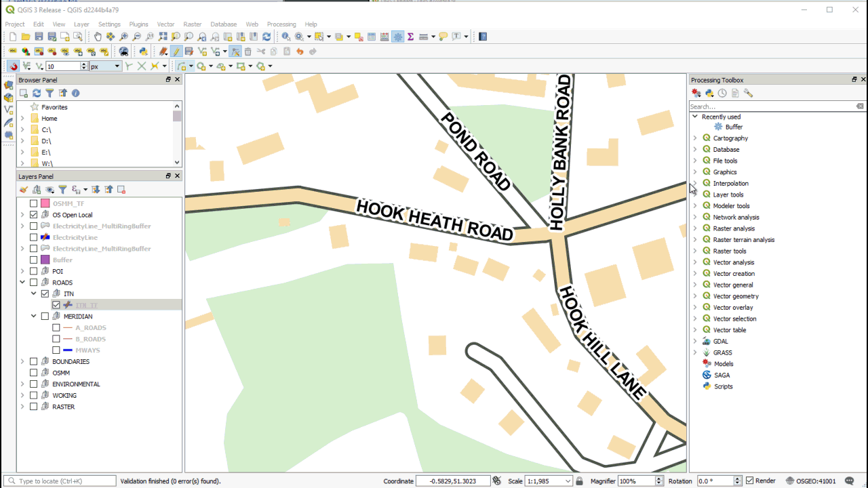Expand the BOUNDARIES group
The width and height of the screenshot is (868, 488).
pos(22,361)
